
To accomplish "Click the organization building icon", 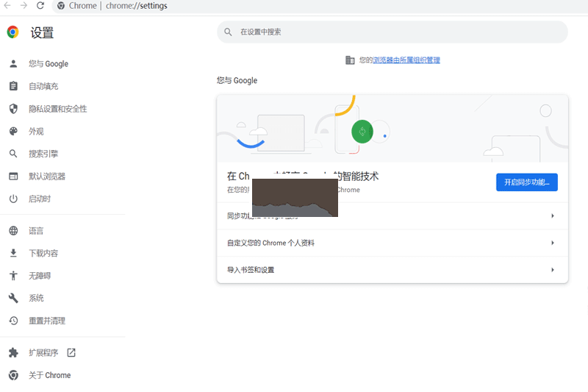I will coord(350,60).
